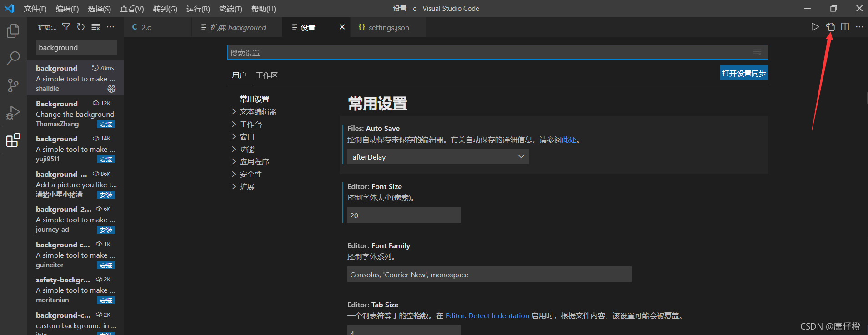Screen dimensions: 868x335
Task: Click the clear settings search filter icon
Action: (757, 52)
